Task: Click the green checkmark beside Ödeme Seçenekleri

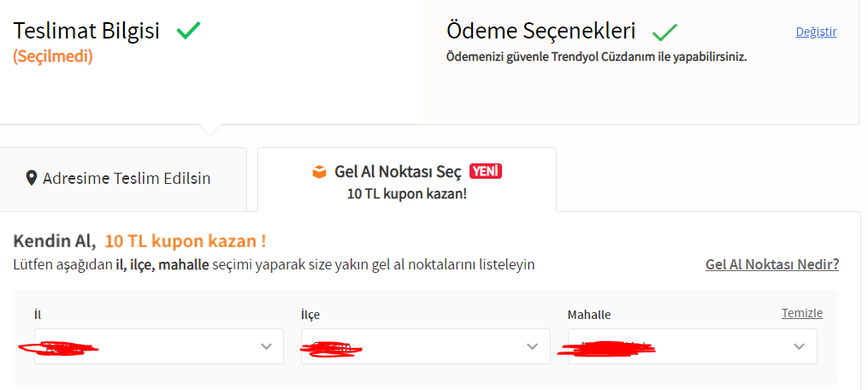Action: 664,32
